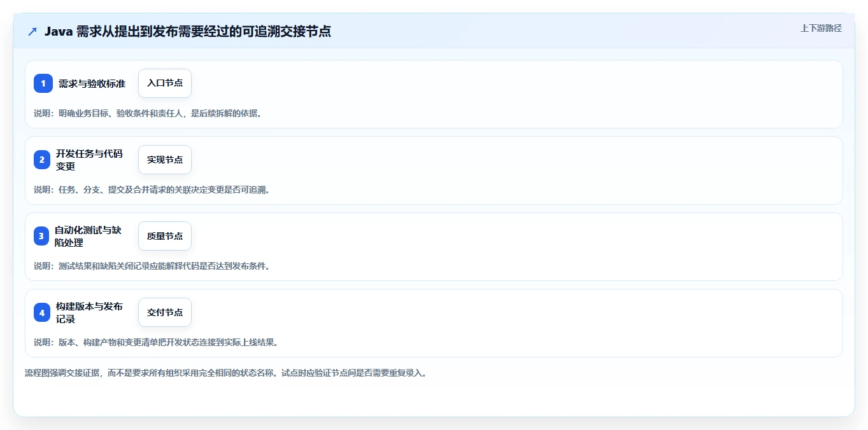The image size is (868, 430).
Task: Select the 实现节点 tag
Action: pyautogui.click(x=165, y=160)
